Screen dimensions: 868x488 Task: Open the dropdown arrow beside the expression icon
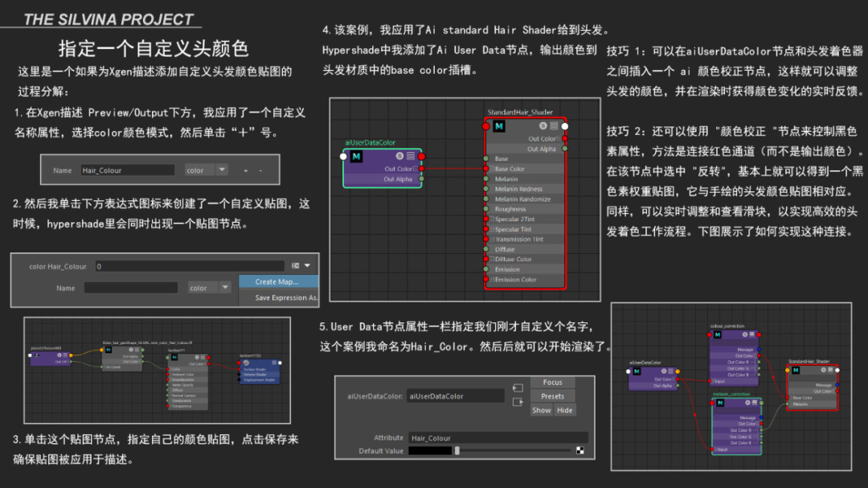(308, 266)
